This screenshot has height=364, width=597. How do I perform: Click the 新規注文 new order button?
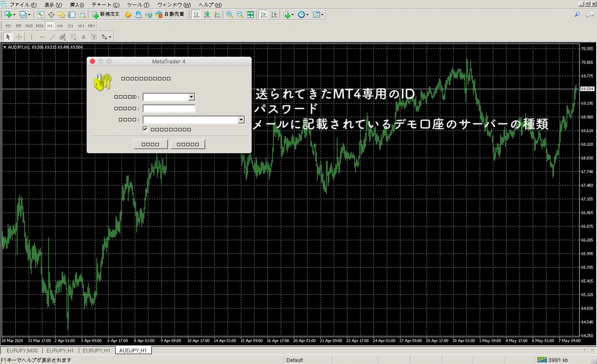[106, 14]
